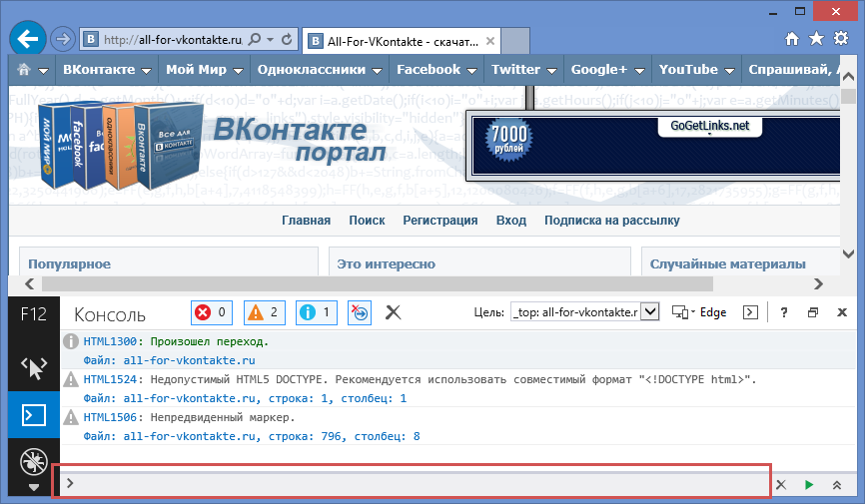The width and height of the screenshot is (865, 504).
Task: Open browser Tools gear icon
Action: (841, 39)
